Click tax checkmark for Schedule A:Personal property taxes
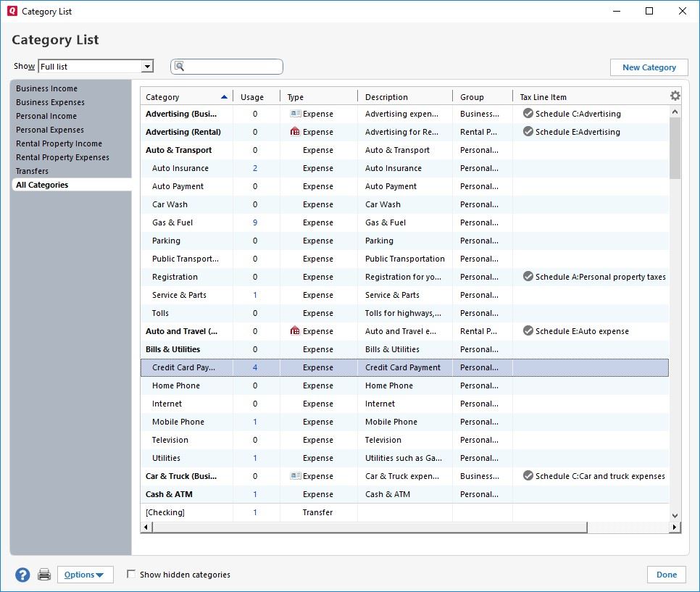The image size is (700, 592). [528, 277]
